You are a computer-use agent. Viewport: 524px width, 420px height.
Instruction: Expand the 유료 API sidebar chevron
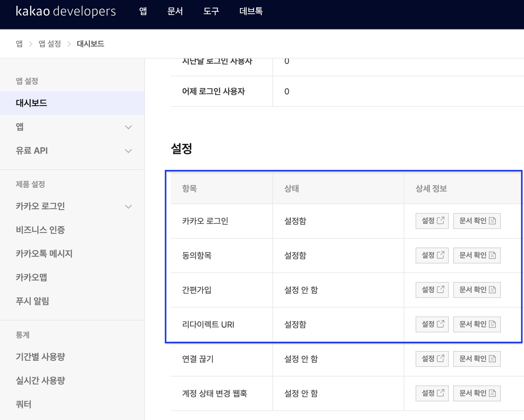(x=128, y=151)
